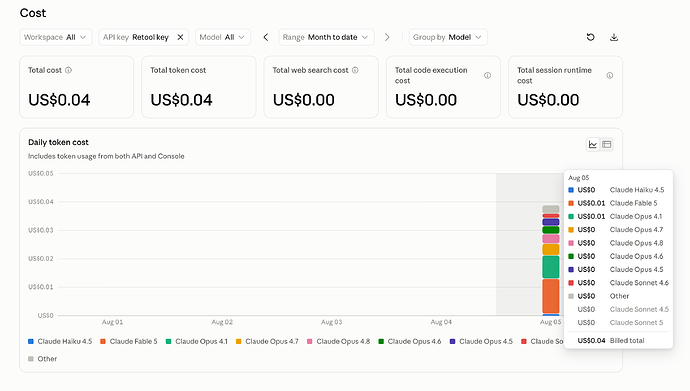Click the Aug 02 axis label
Screen dimensions: 690x391
click(222, 322)
